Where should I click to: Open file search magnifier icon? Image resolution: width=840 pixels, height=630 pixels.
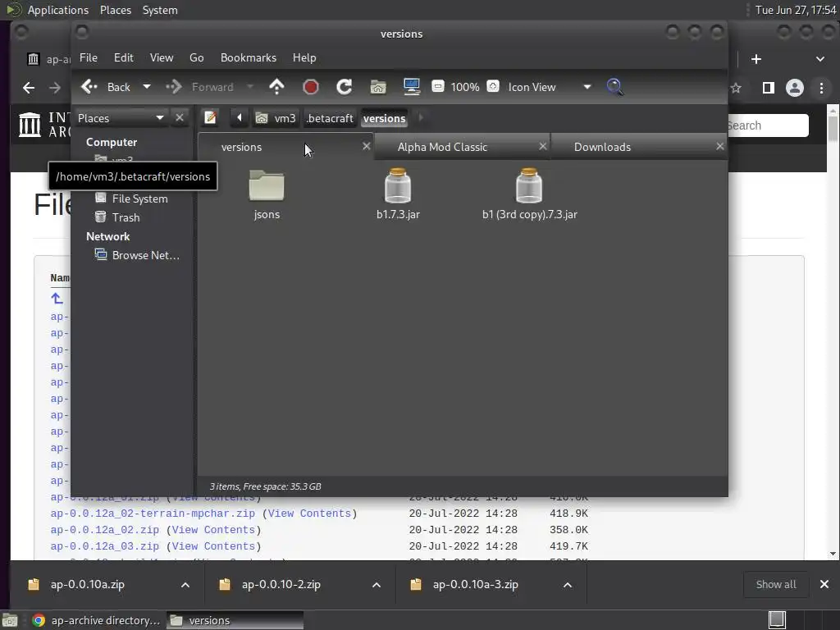tap(614, 87)
